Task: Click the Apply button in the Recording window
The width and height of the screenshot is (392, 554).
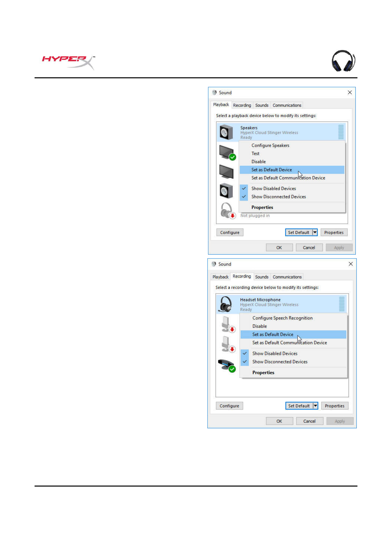Action: (x=340, y=421)
